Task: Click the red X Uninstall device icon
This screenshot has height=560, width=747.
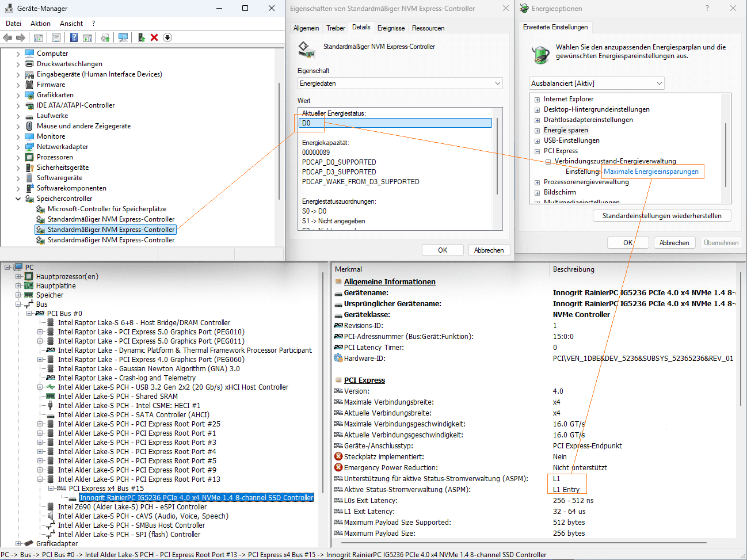Action: pyautogui.click(x=154, y=37)
